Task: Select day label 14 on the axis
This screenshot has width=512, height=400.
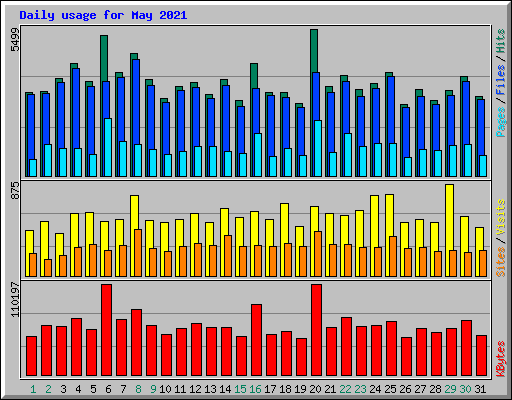Action: (225, 389)
